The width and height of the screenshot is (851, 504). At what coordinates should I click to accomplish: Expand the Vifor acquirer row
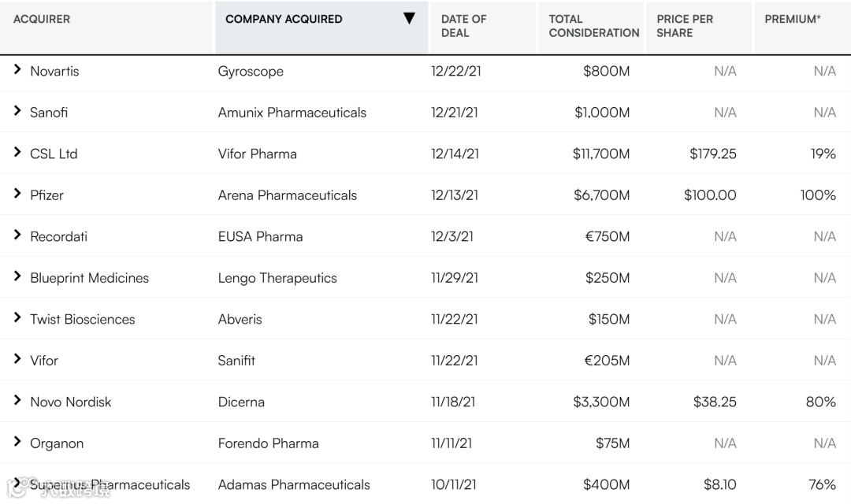click(17, 359)
